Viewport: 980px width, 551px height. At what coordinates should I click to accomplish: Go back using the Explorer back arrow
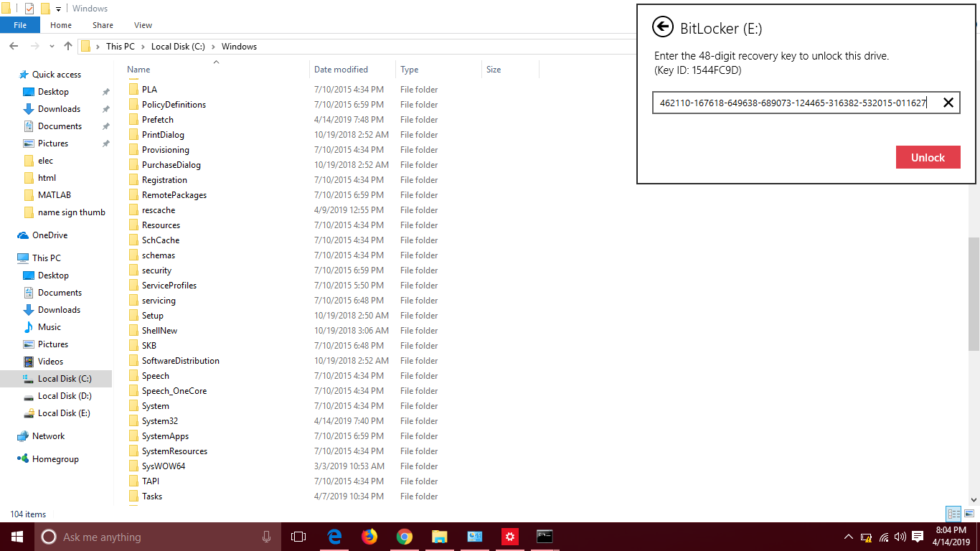click(x=14, y=46)
